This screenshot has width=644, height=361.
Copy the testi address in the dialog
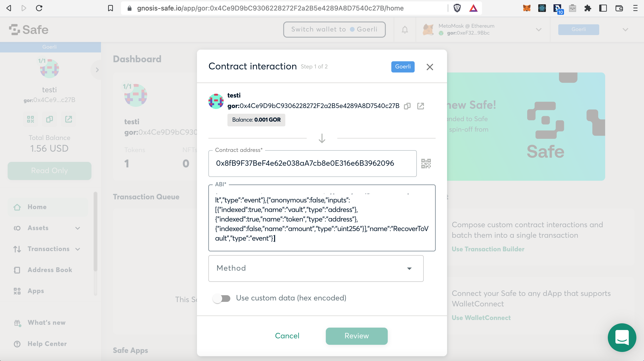[x=407, y=106]
